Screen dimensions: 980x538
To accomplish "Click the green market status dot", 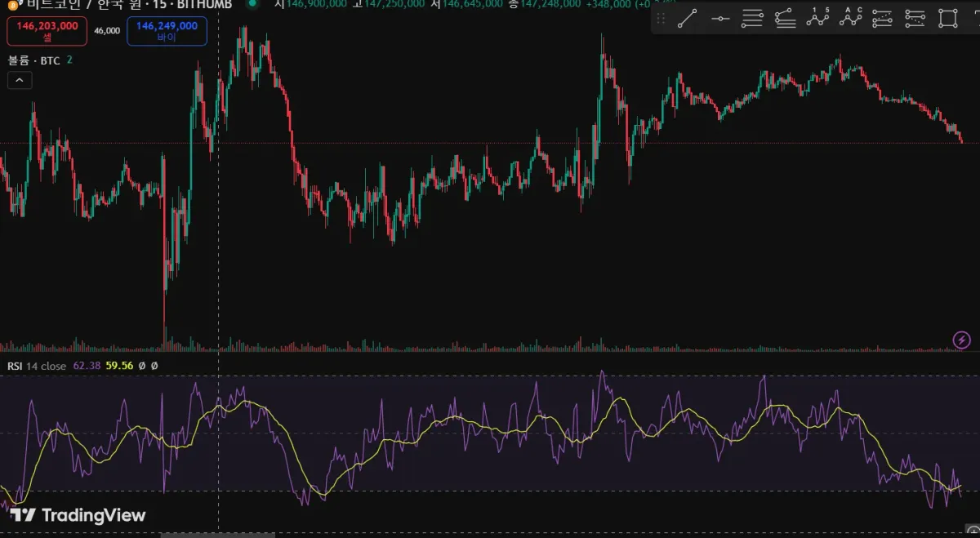I will (252, 3).
